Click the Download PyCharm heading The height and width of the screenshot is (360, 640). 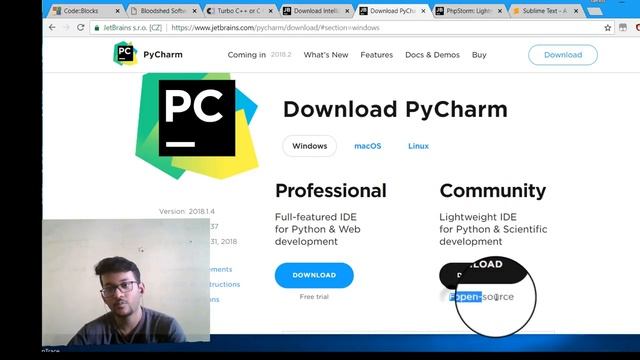395,109
